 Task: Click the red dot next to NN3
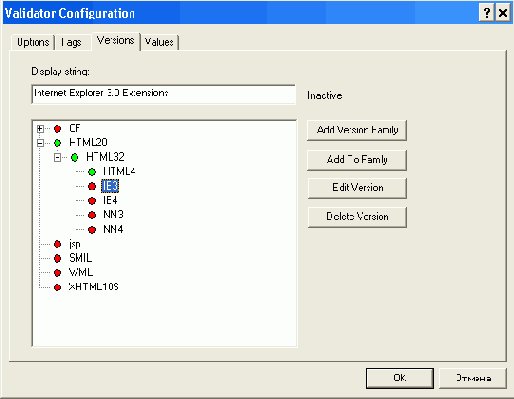click(92, 215)
